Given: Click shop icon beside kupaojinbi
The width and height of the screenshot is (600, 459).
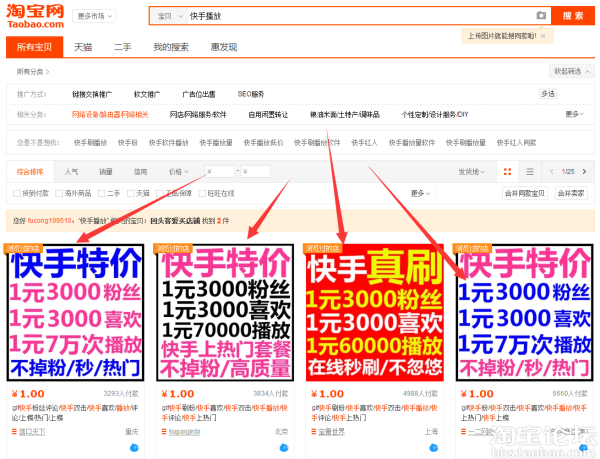Looking at the screenshot, I should (x=164, y=431).
